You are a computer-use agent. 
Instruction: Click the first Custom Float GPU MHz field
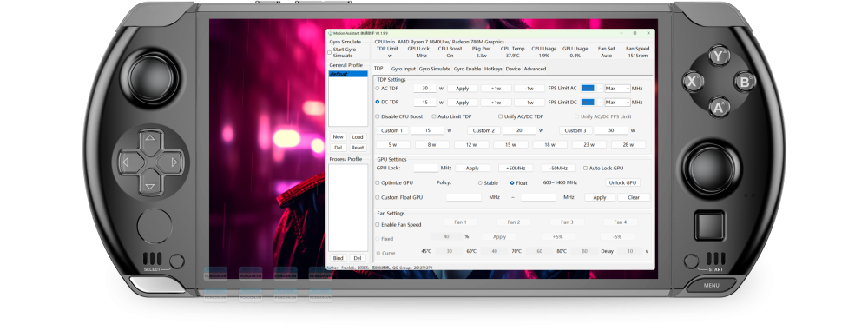click(x=464, y=197)
